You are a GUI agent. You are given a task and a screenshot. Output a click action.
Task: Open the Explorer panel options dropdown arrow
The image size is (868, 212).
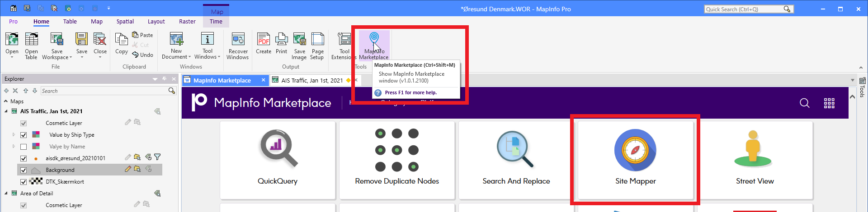point(155,79)
